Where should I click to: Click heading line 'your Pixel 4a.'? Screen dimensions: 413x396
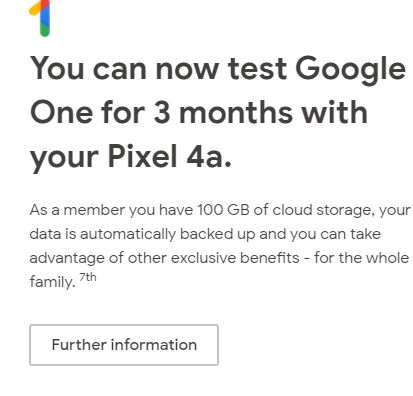(131, 158)
